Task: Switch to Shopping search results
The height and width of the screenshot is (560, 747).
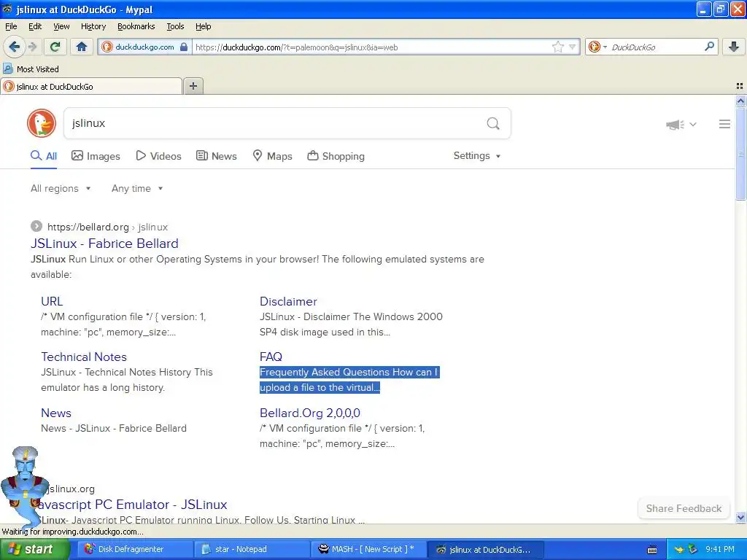Action: 336,156
